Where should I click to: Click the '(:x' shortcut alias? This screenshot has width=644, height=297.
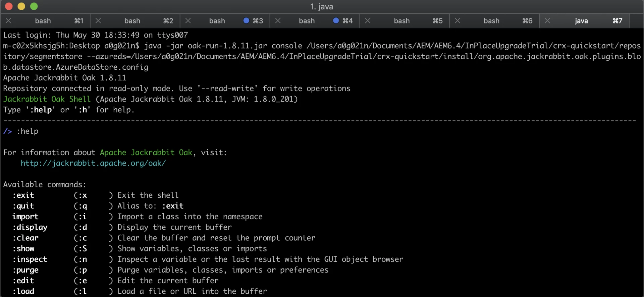pyautogui.click(x=80, y=195)
